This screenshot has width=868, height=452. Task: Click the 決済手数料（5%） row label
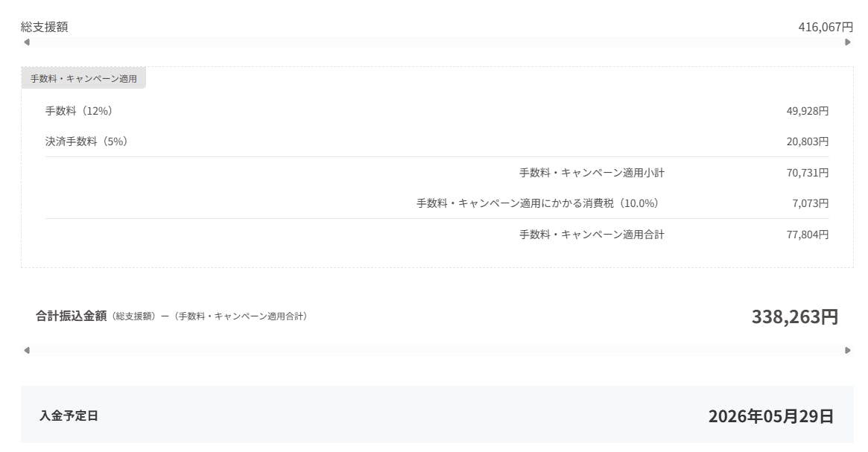coord(86,141)
